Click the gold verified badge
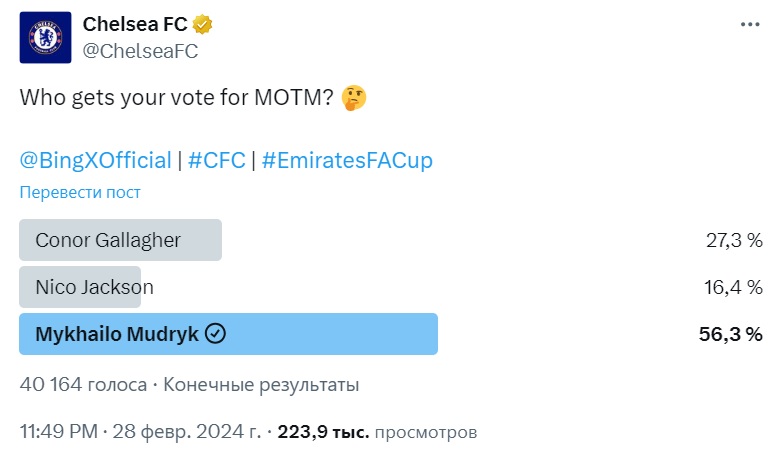The height and width of the screenshot is (464, 784). point(202,24)
